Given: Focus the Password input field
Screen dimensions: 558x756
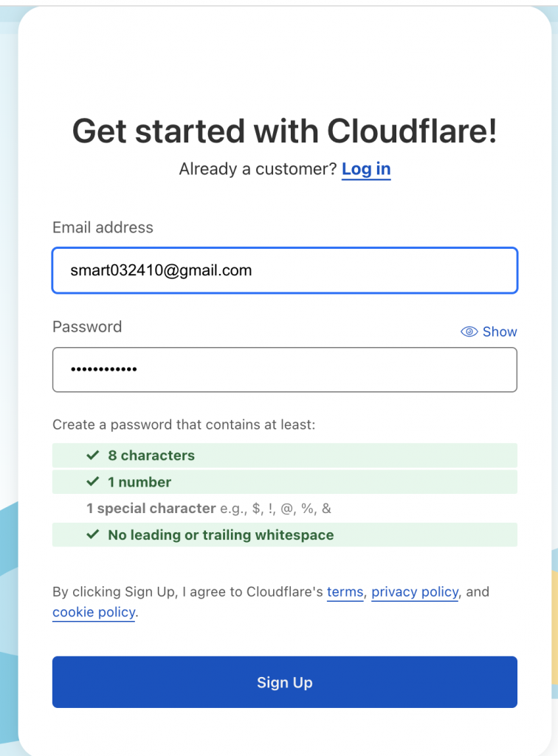Looking at the screenshot, I should 285,370.
